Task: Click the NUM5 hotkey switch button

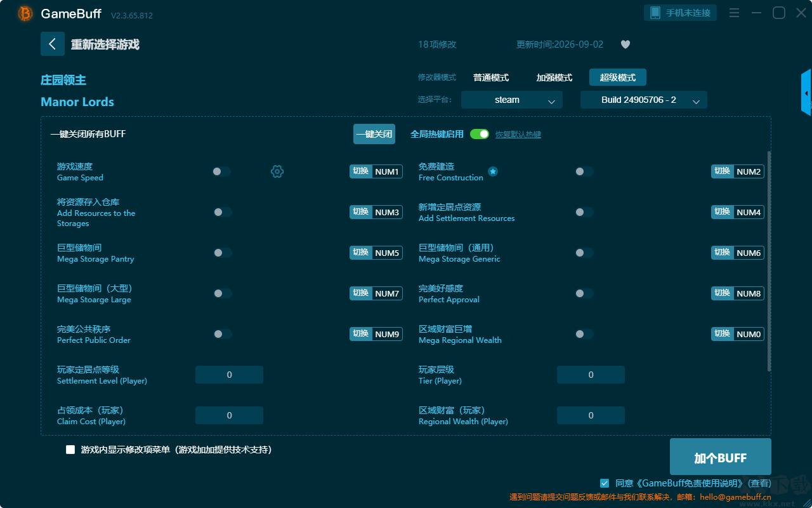Action: [376, 253]
